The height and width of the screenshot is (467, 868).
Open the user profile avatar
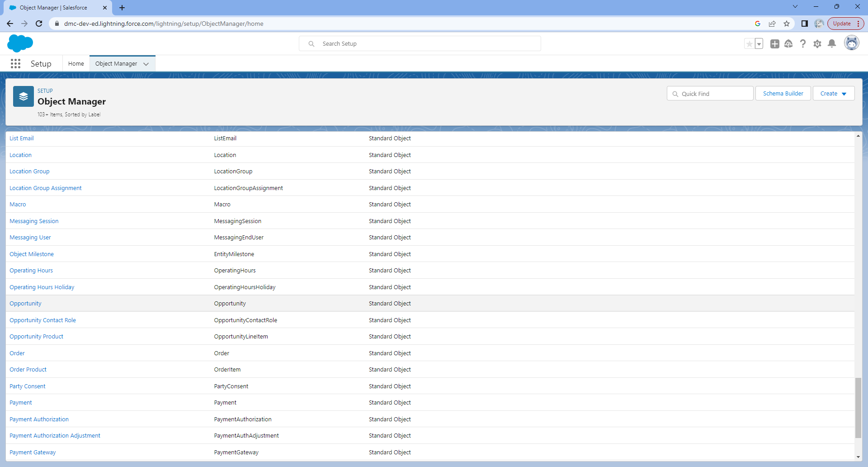pos(851,43)
